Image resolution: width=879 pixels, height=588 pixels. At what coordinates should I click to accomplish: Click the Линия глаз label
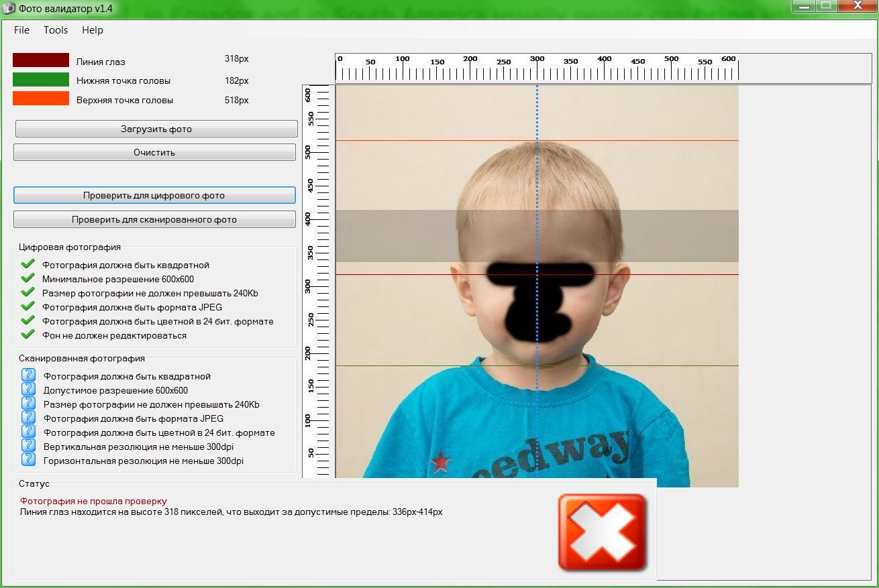101,62
